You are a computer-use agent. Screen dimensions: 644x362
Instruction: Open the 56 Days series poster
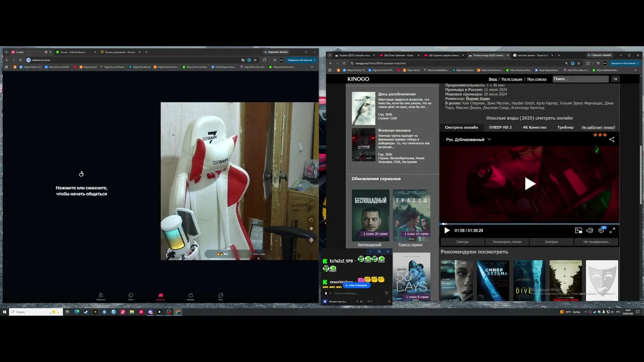click(x=411, y=277)
